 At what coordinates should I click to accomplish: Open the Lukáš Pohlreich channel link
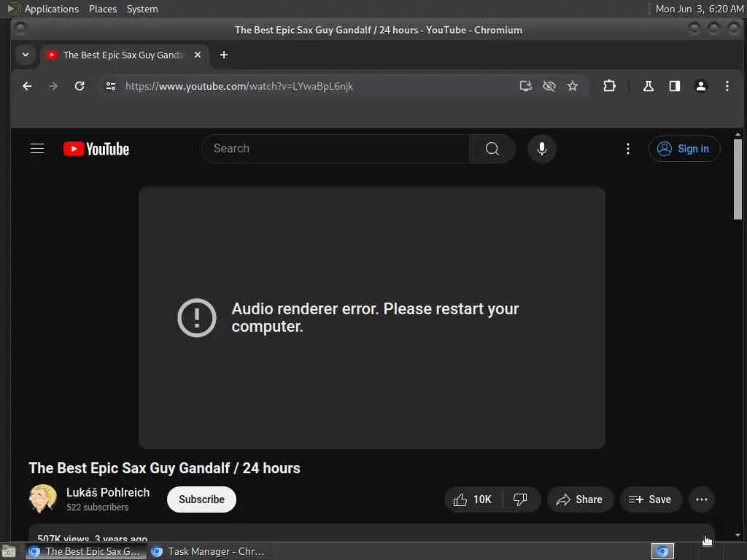[x=108, y=492]
